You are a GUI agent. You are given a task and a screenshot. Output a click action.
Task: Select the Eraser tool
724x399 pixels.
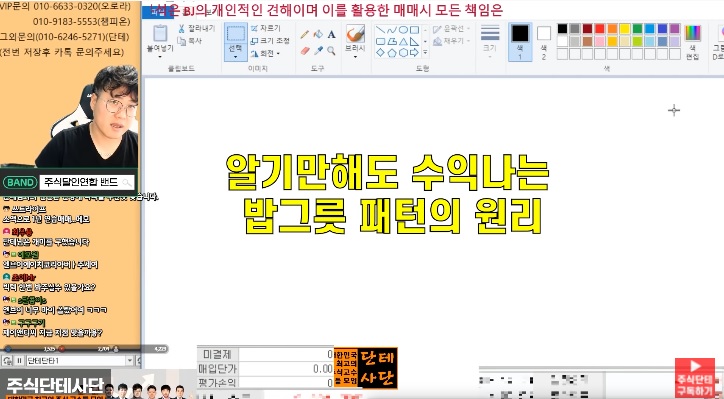click(305, 51)
